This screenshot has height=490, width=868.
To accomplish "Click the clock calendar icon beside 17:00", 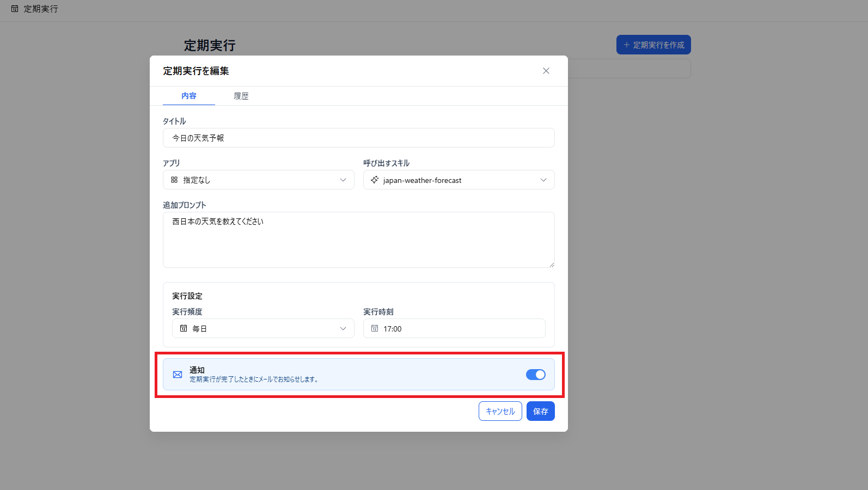I will [375, 328].
